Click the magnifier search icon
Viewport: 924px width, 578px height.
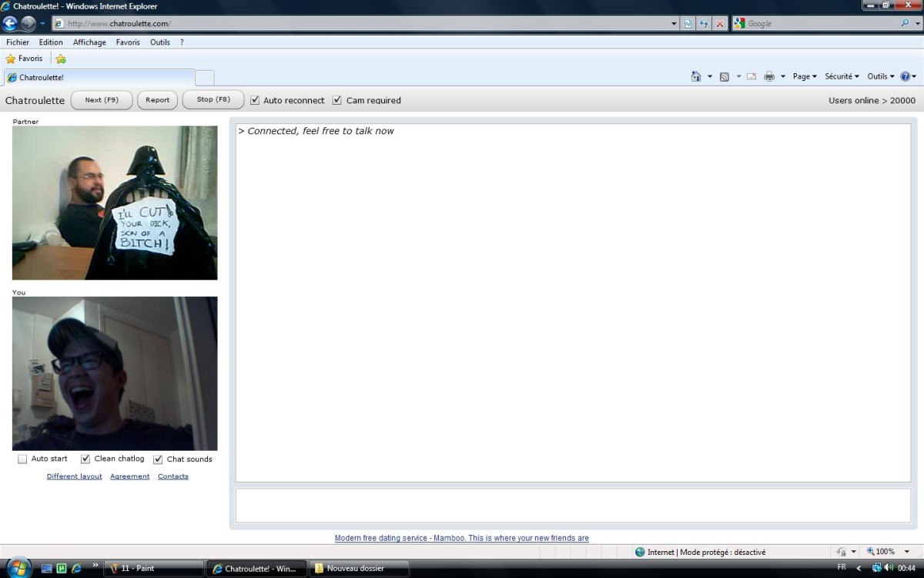[905, 23]
